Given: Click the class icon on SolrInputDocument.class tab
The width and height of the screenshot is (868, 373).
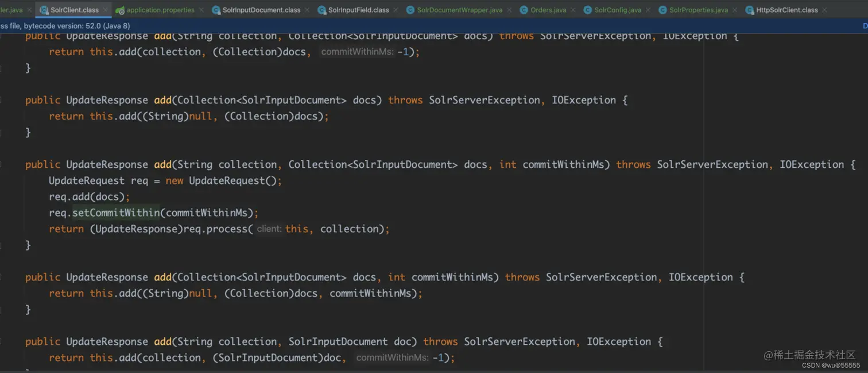Looking at the screenshot, I should point(216,10).
